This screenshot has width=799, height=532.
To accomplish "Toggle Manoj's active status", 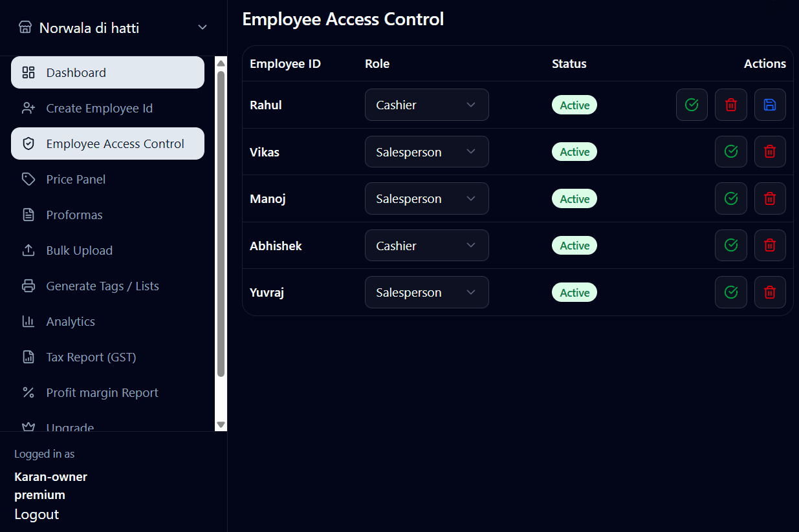I will pos(731,198).
